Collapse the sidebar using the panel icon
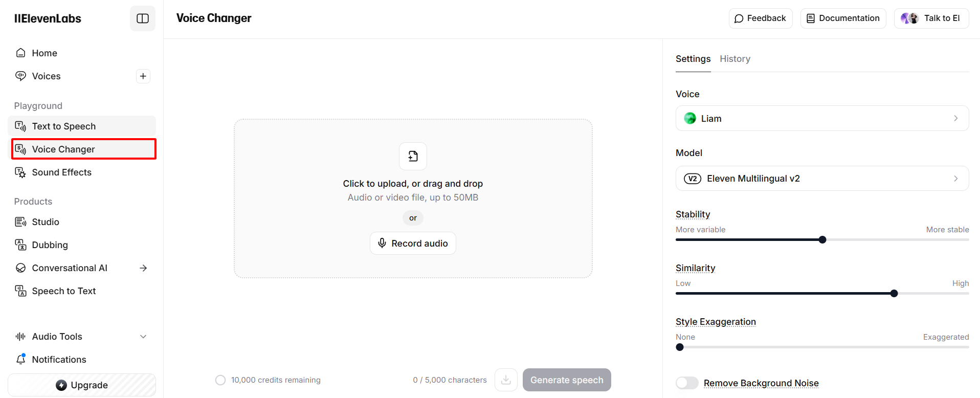 click(143, 18)
